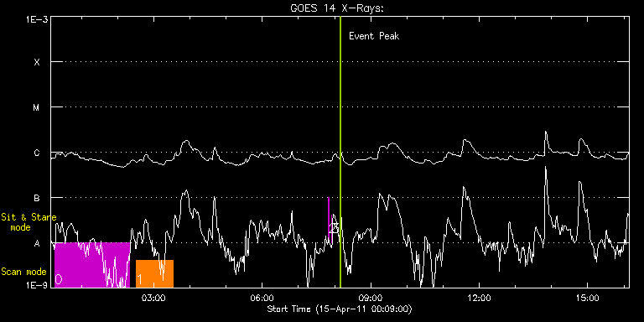The height and width of the screenshot is (322, 644).
Task: Click the 15:00 time axis tick label
Action: tap(587, 297)
